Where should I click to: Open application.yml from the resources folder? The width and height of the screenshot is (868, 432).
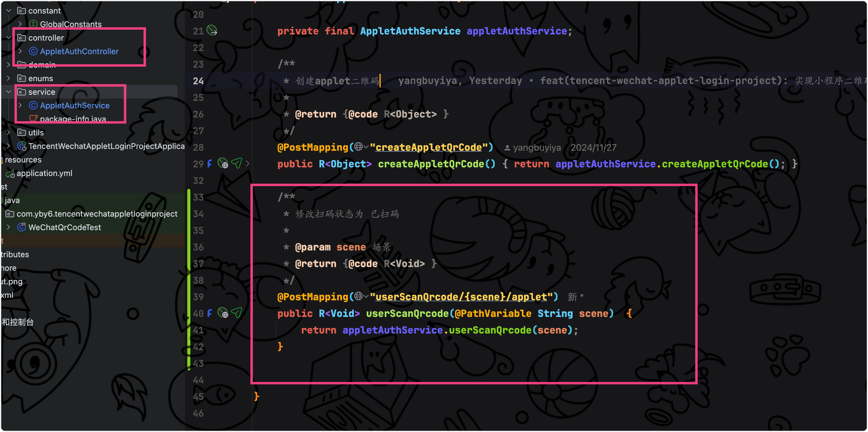coord(44,173)
